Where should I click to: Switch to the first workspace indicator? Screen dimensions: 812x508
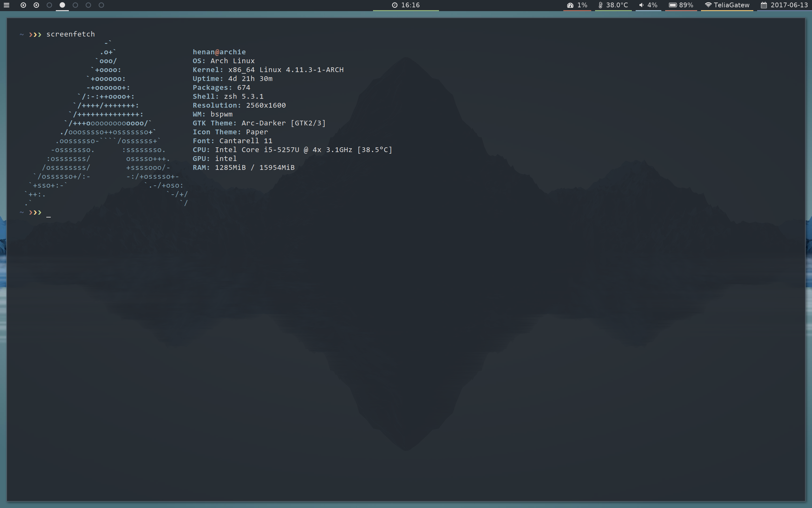point(23,5)
